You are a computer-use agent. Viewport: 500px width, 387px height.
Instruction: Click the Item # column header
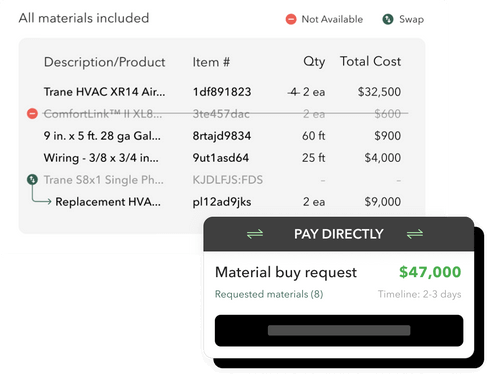(211, 62)
